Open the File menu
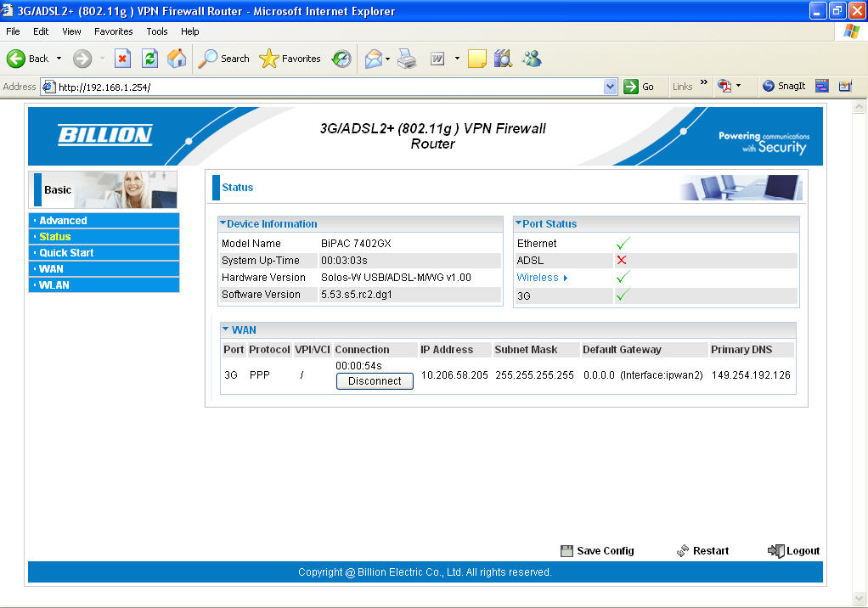Viewport: 868px width, 608px height. 13,31
